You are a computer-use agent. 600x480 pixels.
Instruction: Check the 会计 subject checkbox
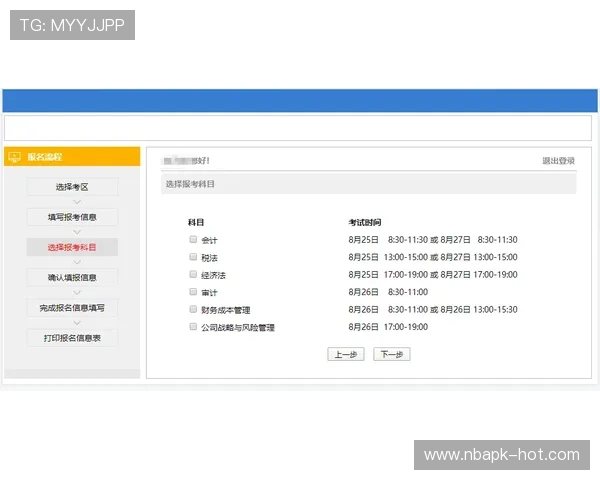coord(193,239)
